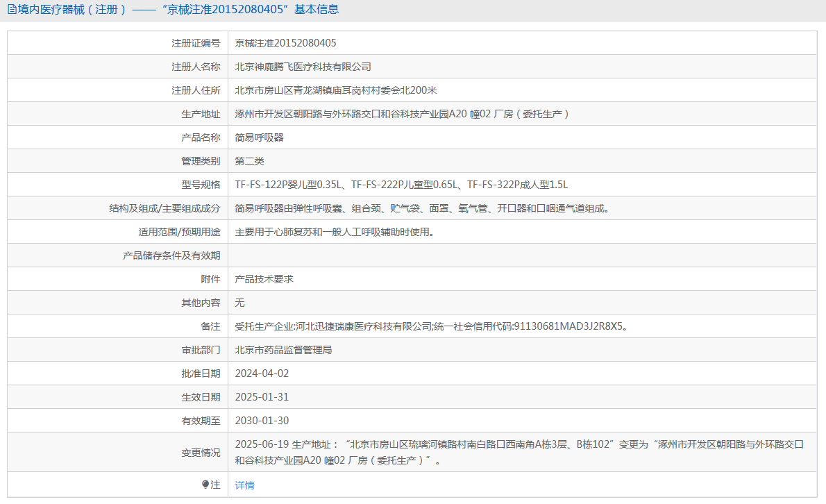826x504 pixels.
Task: Click the 结构及组成/主要组成成分 label
Action: coord(165,208)
